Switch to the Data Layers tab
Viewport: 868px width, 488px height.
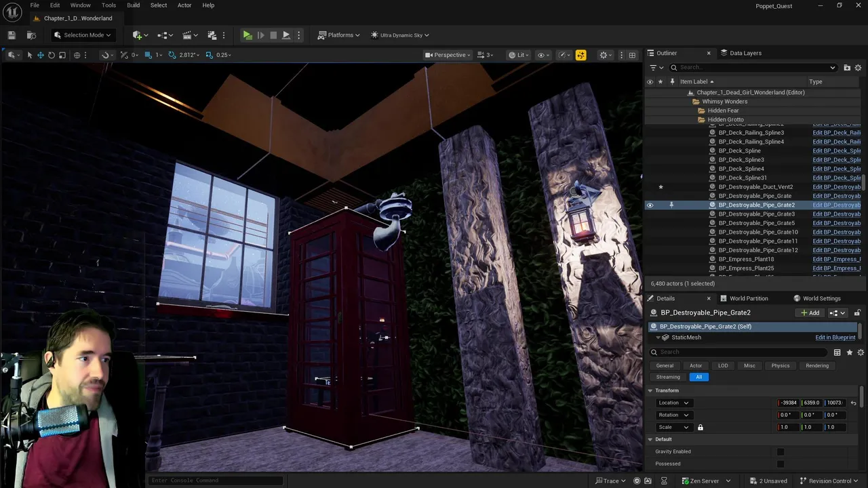coord(741,53)
